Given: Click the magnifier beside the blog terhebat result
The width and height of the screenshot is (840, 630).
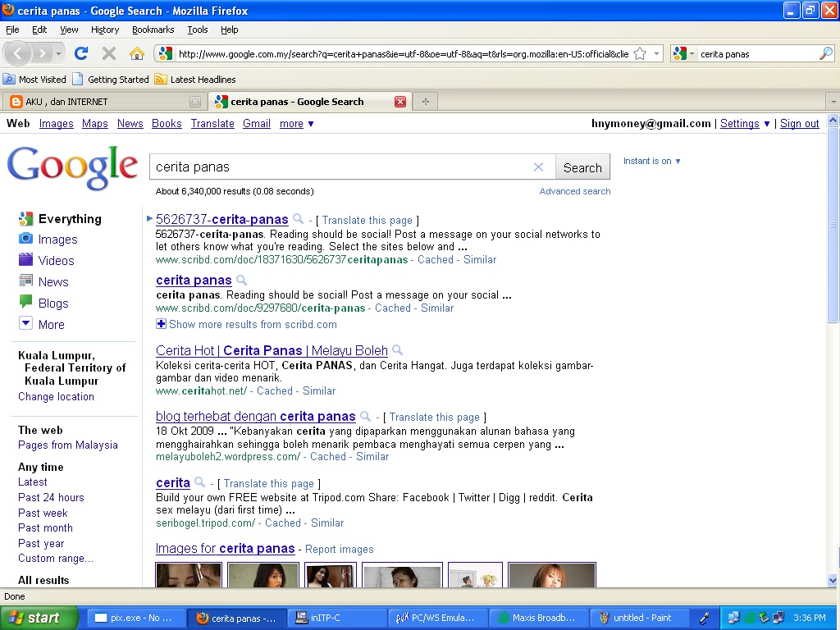Looking at the screenshot, I should coord(365,416).
